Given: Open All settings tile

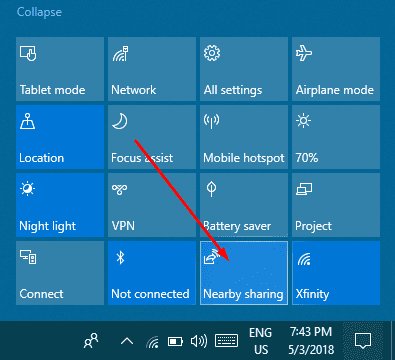Looking at the screenshot, I should point(244,69).
